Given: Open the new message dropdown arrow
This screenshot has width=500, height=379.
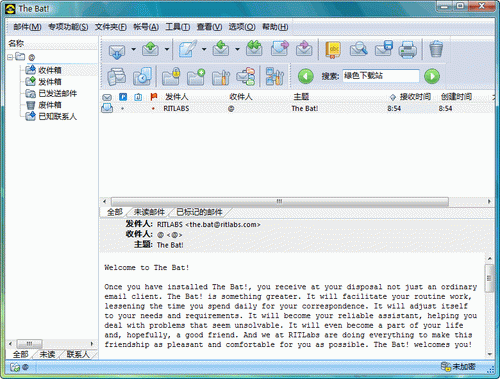Looking at the screenshot, I should click(204, 49).
